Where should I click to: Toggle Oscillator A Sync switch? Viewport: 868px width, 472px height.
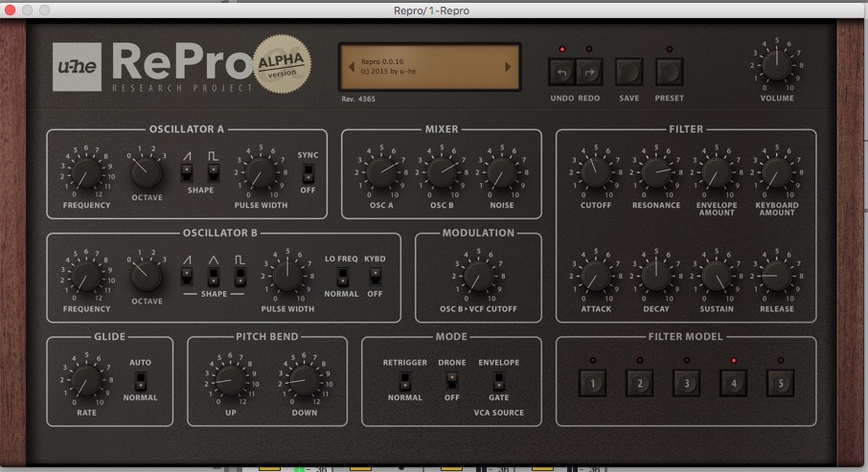pyautogui.click(x=308, y=173)
